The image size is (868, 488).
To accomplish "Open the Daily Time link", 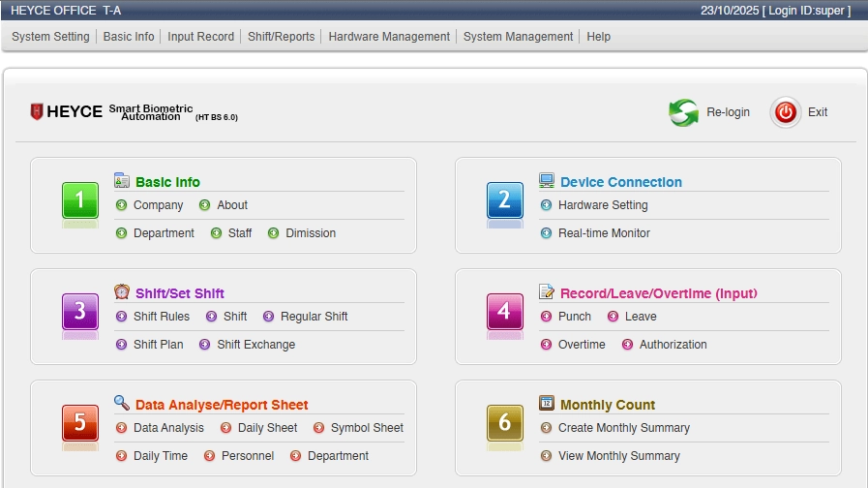I will coord(161,456).
